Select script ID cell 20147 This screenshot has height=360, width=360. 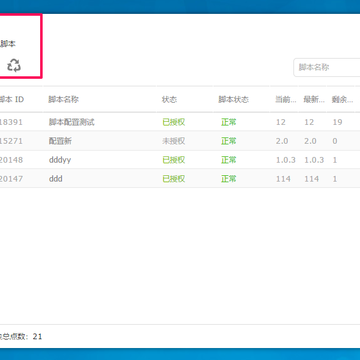tap(11, 179)
